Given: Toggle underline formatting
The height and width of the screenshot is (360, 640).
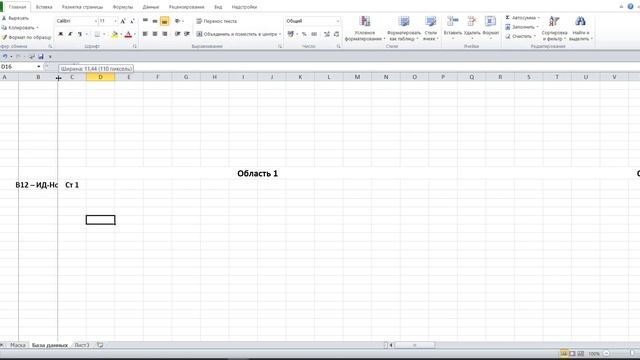Looking at the screenshot, I should 80,34.
